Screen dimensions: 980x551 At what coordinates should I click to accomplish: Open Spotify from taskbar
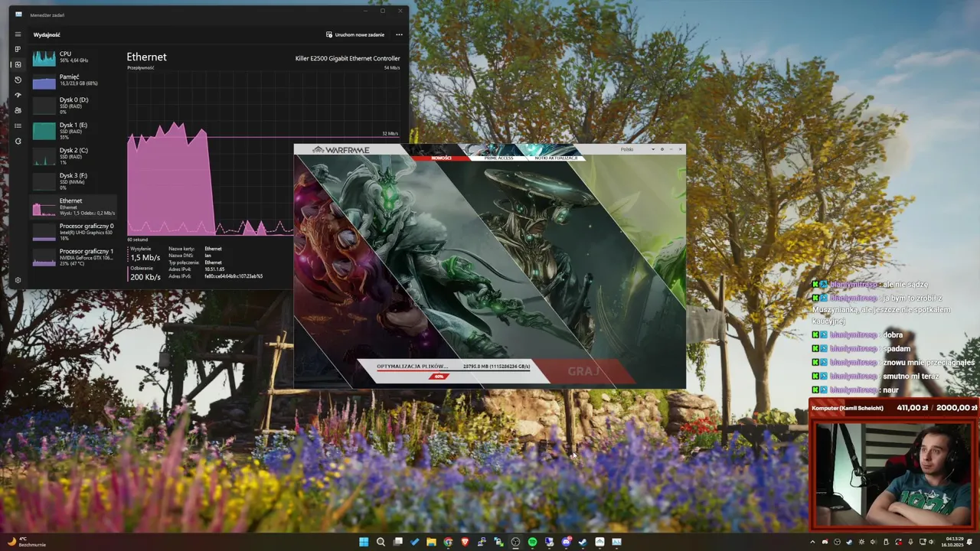click(532, 542)
